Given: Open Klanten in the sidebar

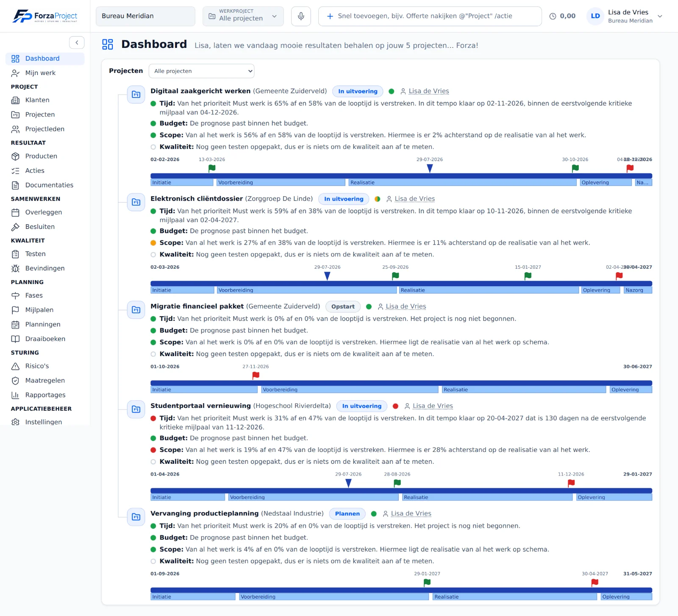Looking at the screenshot, I should click(45, 100).
